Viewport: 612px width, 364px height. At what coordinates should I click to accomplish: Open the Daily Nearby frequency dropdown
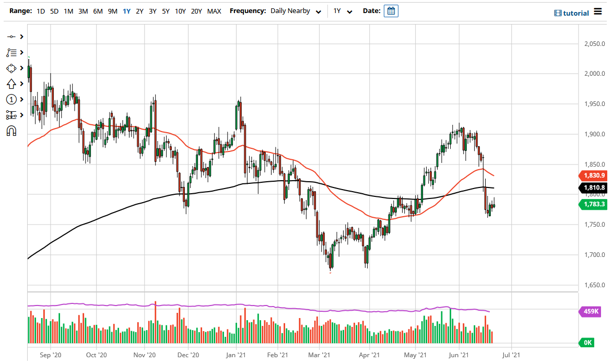coord(296,11)
